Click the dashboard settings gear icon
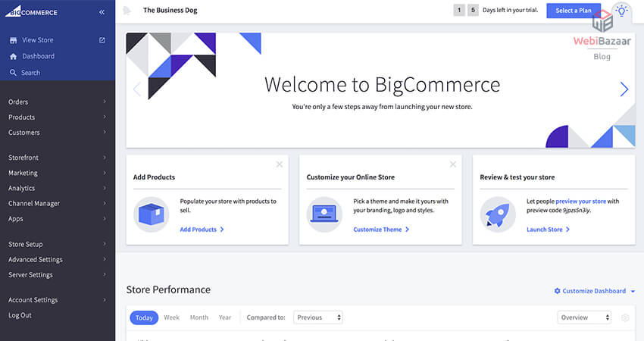 [625, 318]
